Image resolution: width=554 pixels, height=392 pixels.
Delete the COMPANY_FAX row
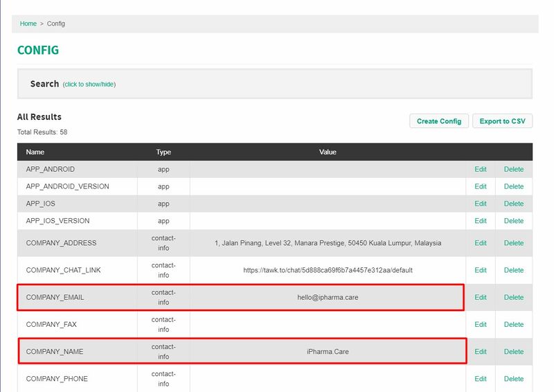514,324
